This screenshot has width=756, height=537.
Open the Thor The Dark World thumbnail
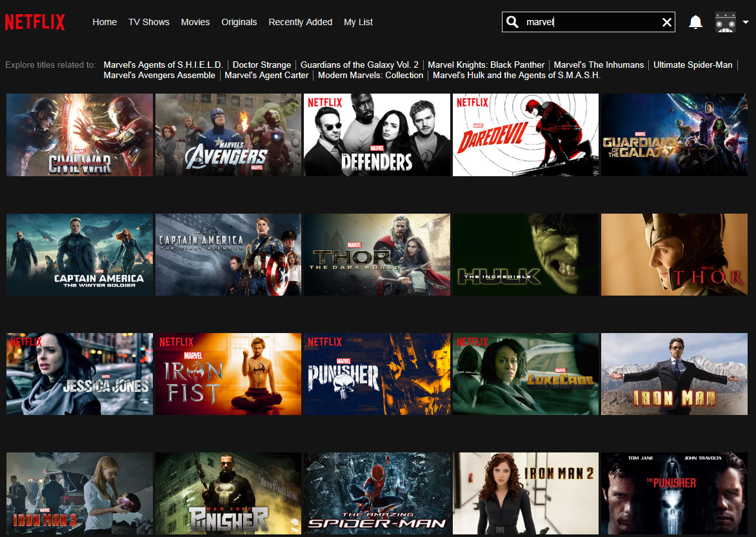pyautogui.click(x=377, y=255)
